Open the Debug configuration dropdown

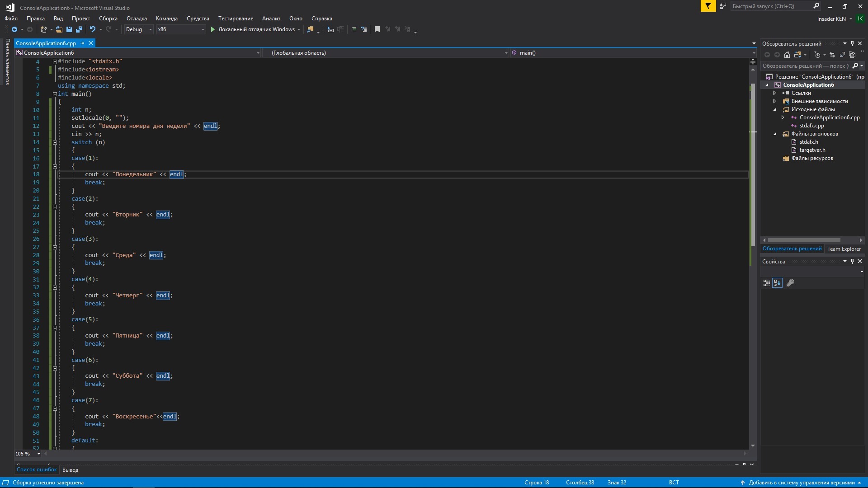click(139, 29)
